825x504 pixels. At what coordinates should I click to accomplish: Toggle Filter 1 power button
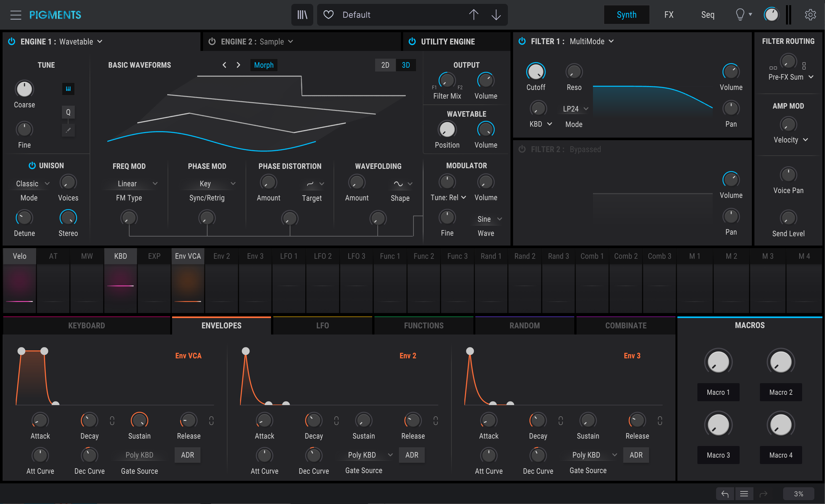522,41
